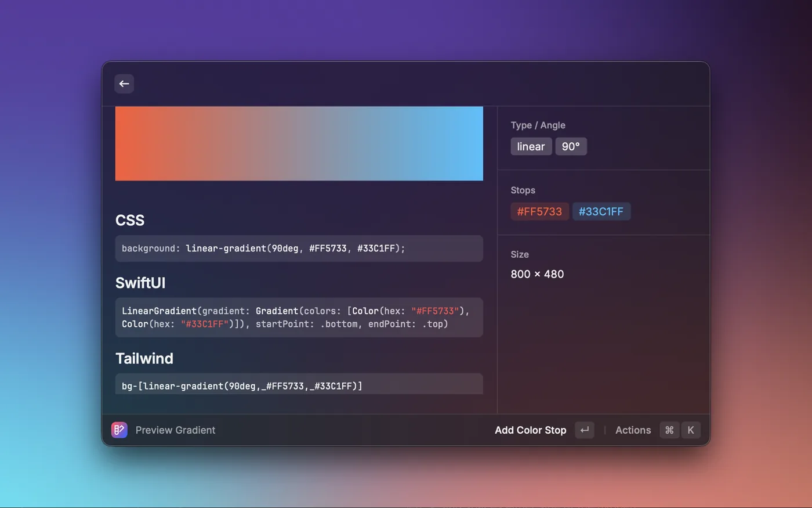Click the orange-to-blue gradient preview
The image size is (812, 508).
coord(299,143)
